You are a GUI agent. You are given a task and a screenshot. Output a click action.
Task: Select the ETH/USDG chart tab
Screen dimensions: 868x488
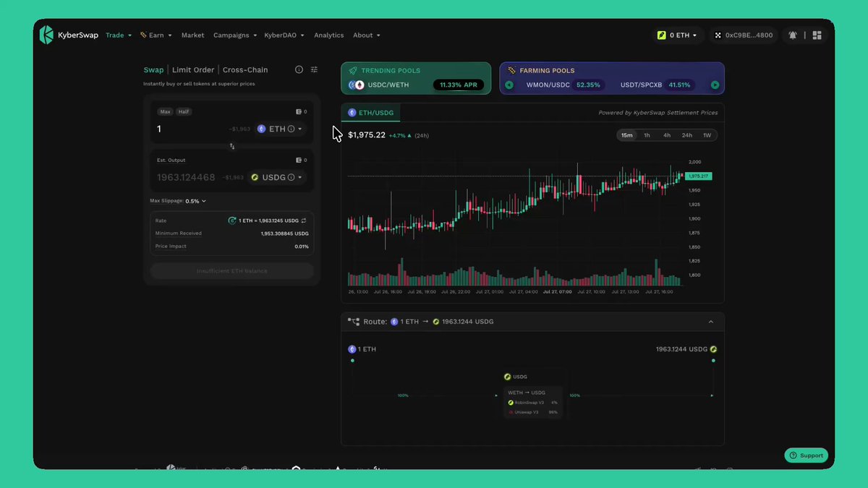point(371,113)
